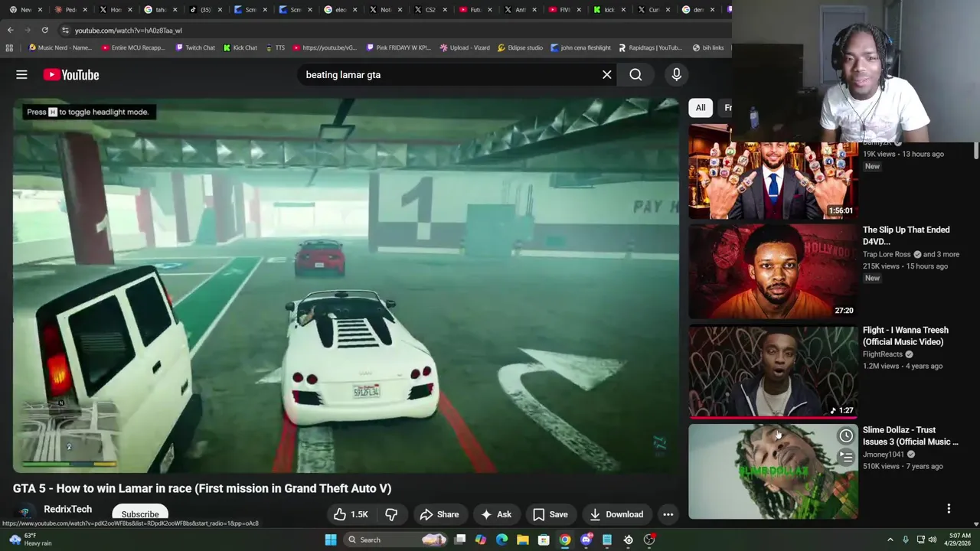The width and height of the screenshot is (980, 551).
Task: Share the GTA 5 video
Action: pos(439,514)
